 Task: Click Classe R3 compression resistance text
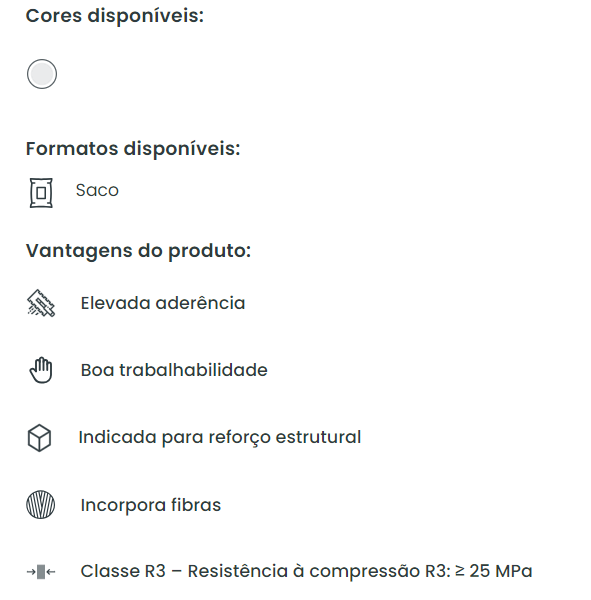point(306,571)
